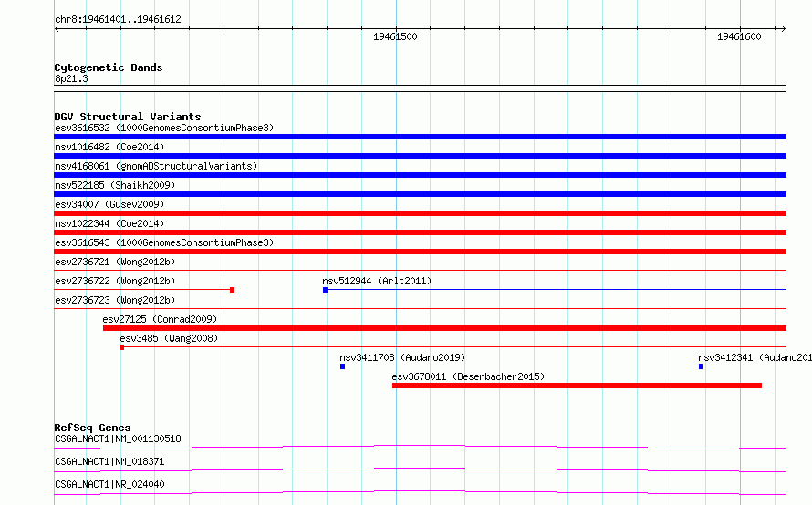Open the esv3678011 (Besenbacher2015) label
Screen dimensions: 812x505
click(x=468, y=376)
